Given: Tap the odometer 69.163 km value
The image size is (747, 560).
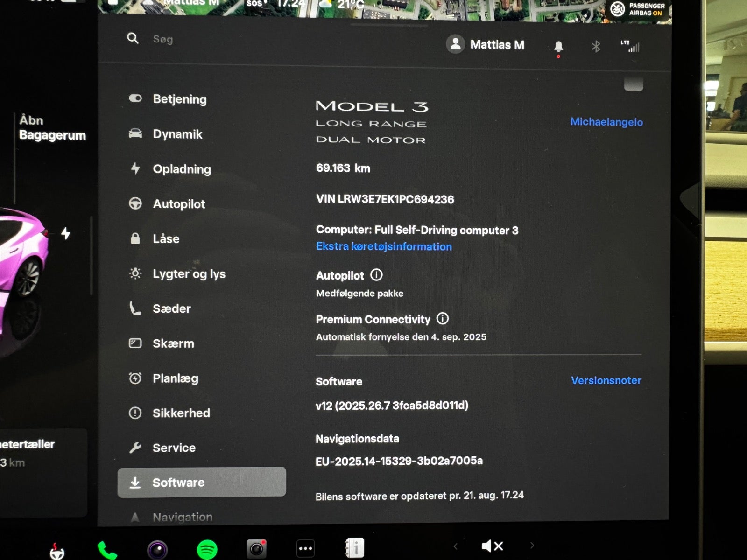Looking at the screenshot, I should point(343,168).
